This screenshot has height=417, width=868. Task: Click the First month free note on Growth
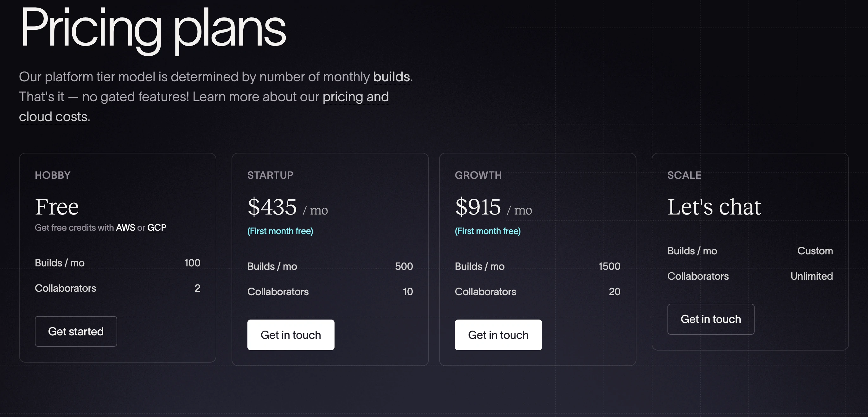pos(488,231)
